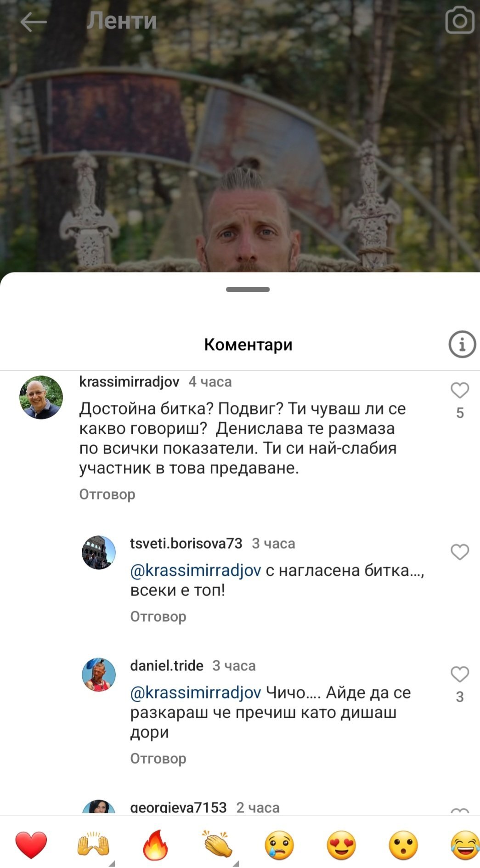The width and height of the screenshot is (480, 868).
Task: Tap the back arrow next to Ленти
Action: [34, 22]
